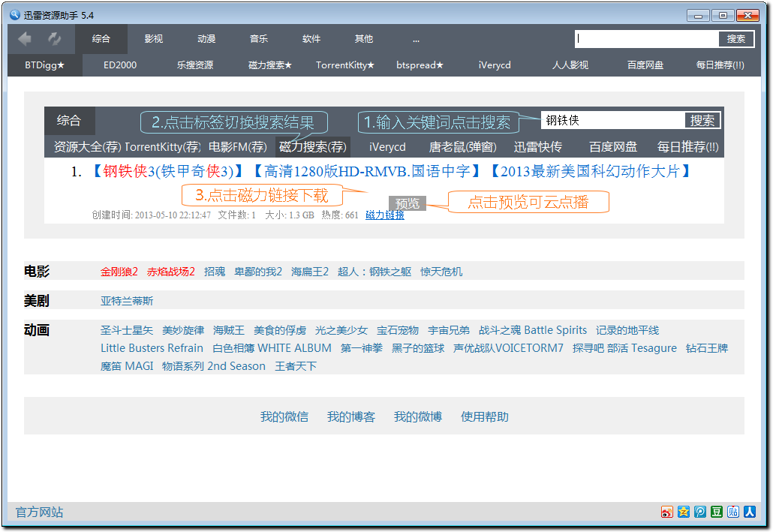Open the green Douban icon
This screenshot has height=532, width=773.
coord(716,512)
